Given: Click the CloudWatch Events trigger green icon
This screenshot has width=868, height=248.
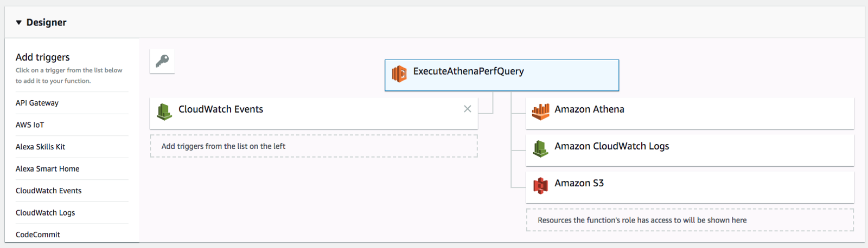Looking at the screenshot, I should 164,111.
